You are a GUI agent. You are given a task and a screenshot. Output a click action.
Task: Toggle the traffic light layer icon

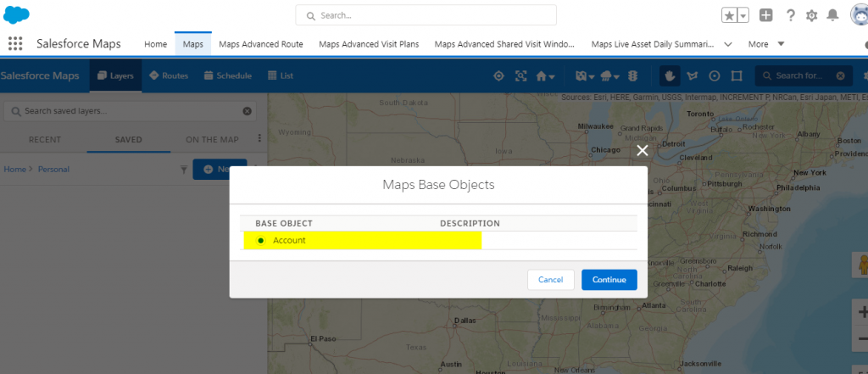coord(632,76)
